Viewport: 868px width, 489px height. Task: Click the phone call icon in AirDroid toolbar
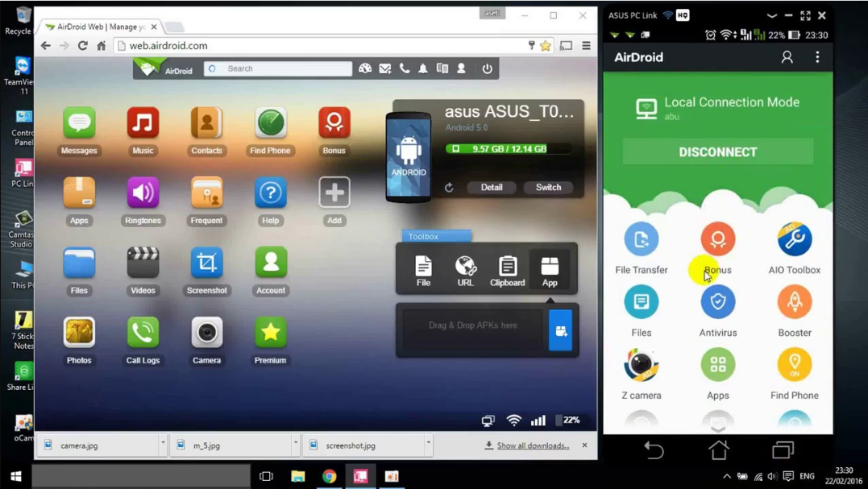pyautogui.click(x=405, y=68)
